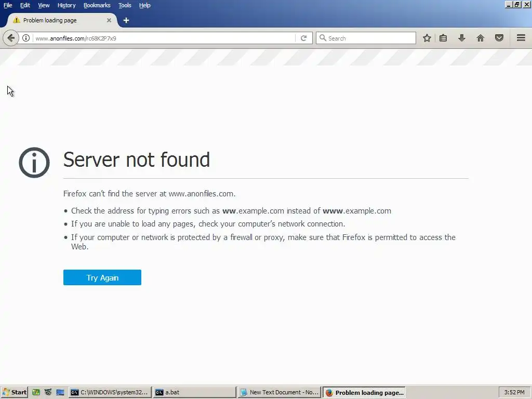Image resolution: width=532 pixels, height=399 pixels.
Task: Bookmark this page with the star icon
Action: click(427, 38)
